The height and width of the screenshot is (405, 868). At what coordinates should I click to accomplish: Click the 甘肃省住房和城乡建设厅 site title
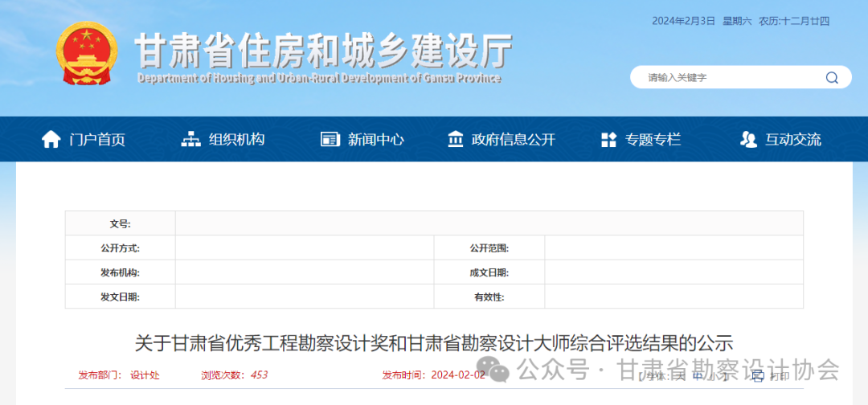click(321, 51)
